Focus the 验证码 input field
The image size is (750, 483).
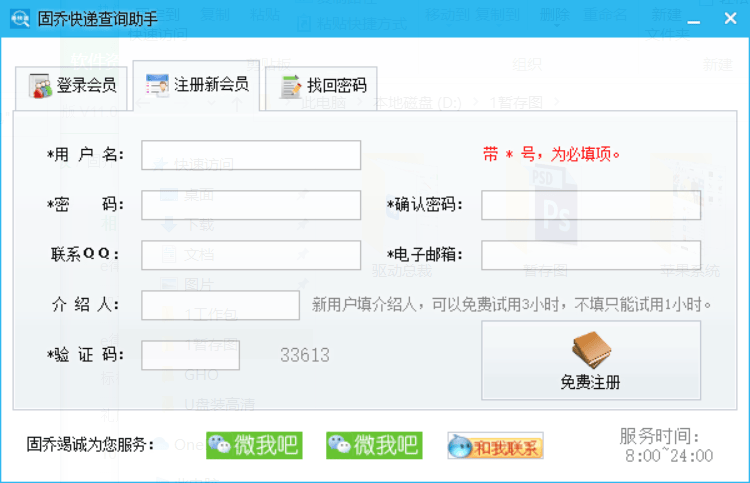point(190,355)
